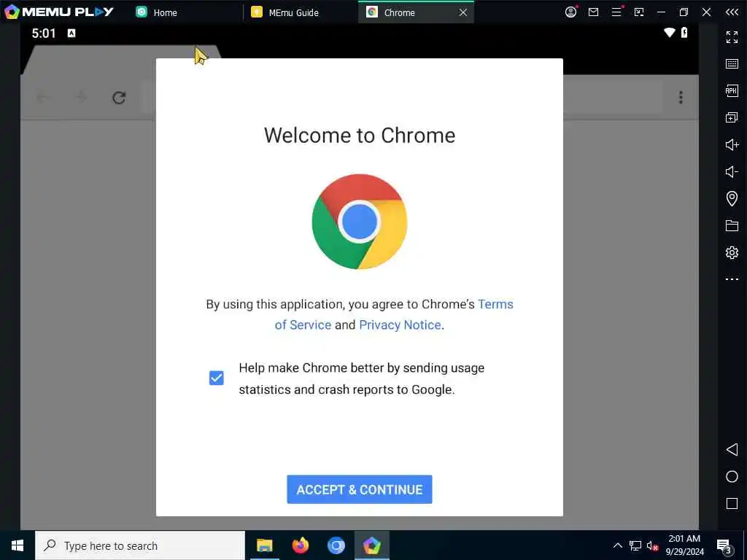The height and width of the screenshot is (560, 747).
Task: Open the Windows notification center
Action: [724, 545]
